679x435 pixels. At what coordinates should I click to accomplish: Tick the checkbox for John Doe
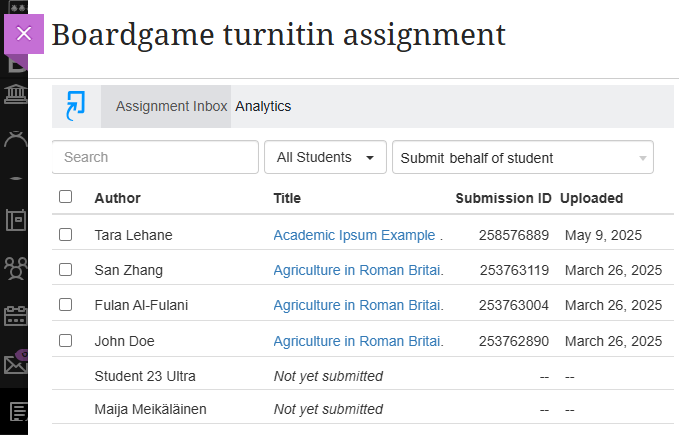pos(66,341)
